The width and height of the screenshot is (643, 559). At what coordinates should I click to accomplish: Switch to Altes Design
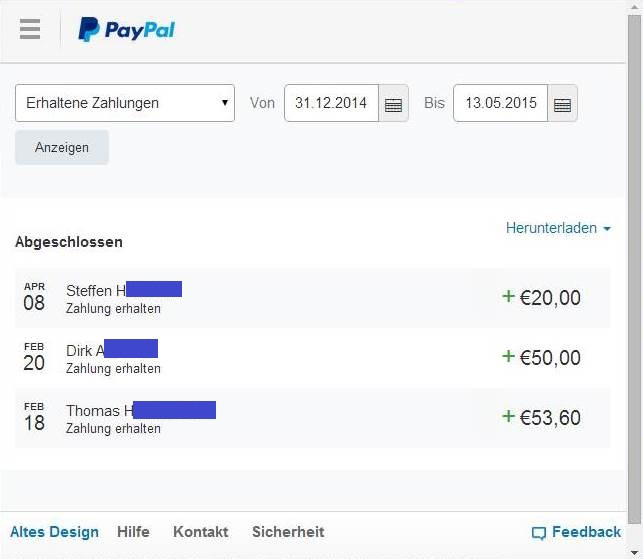(54, 532)
